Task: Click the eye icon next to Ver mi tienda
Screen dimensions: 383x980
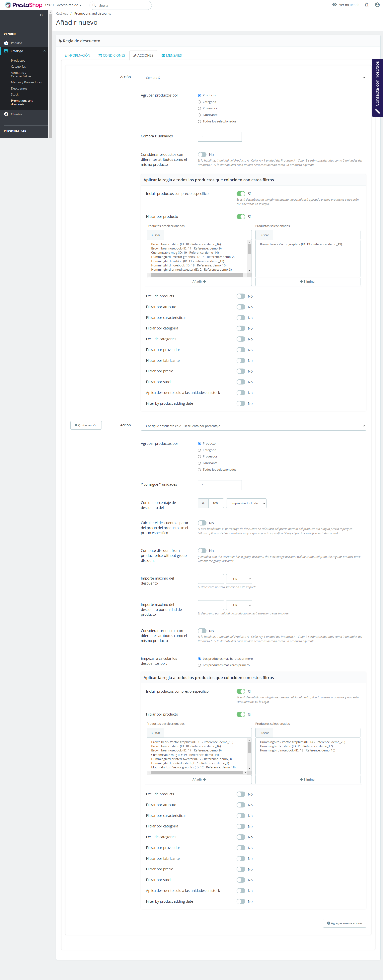Action: [334, 5]
